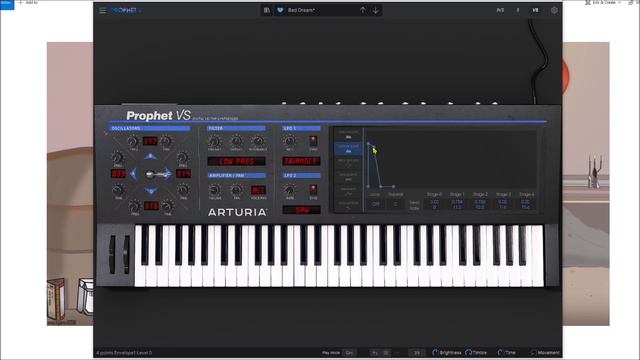Open the LFO 2 SAW waveform display
Screen dimensions: 640x360
(301, 210)
